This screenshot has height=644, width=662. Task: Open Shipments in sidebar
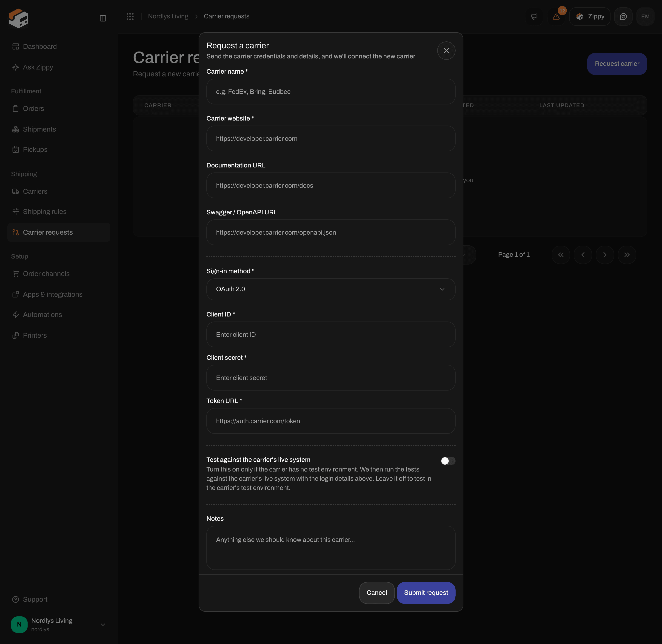click(x=59, y=129)
